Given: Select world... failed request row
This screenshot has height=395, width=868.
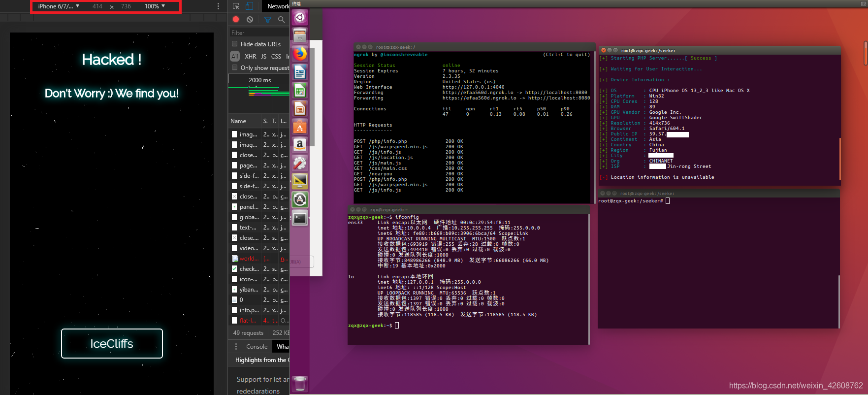Looking at the screenshot, I should (259, 259).
